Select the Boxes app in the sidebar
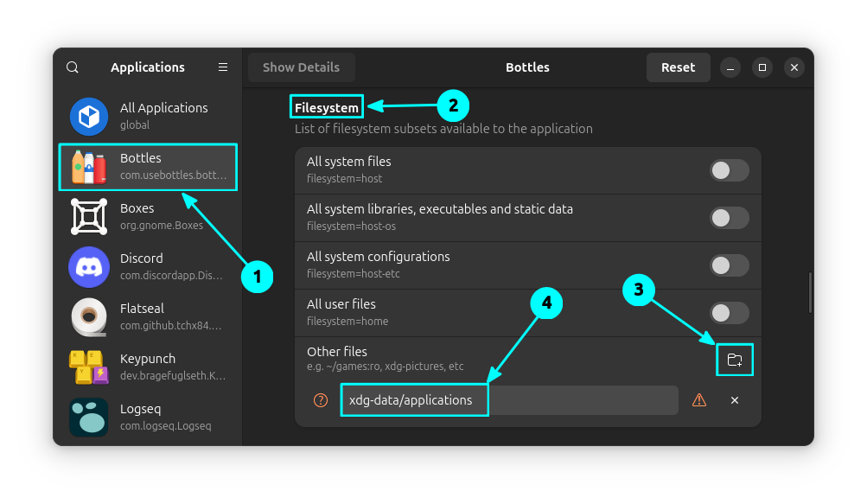The width and height of the screenshot is (867, 504). 147,217
